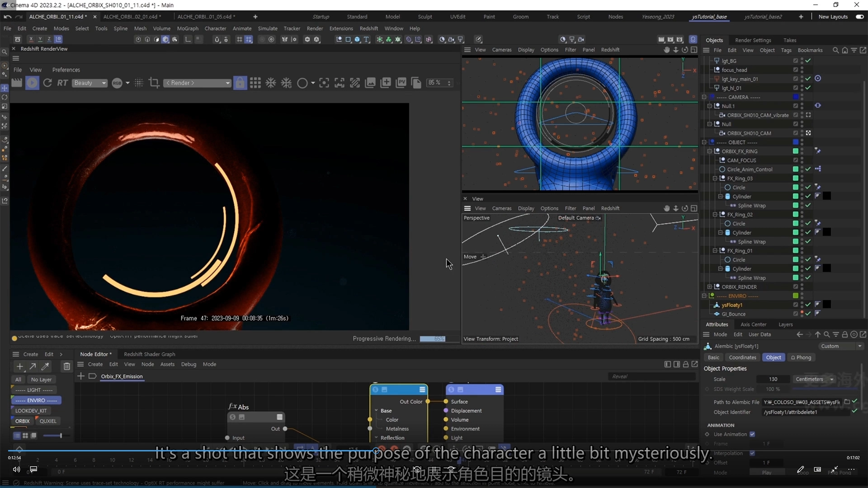Click the Scale value input field

coord(773,379)
